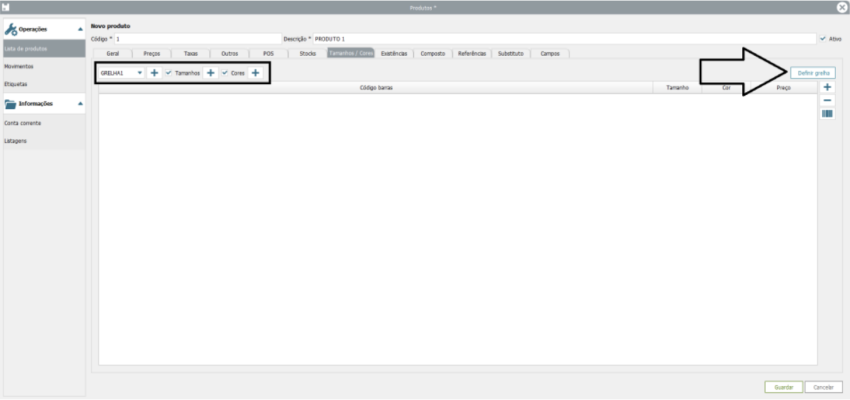
Task: Click the plus icon next to GRELHA1 dropdown
Action: click(154, 73)
